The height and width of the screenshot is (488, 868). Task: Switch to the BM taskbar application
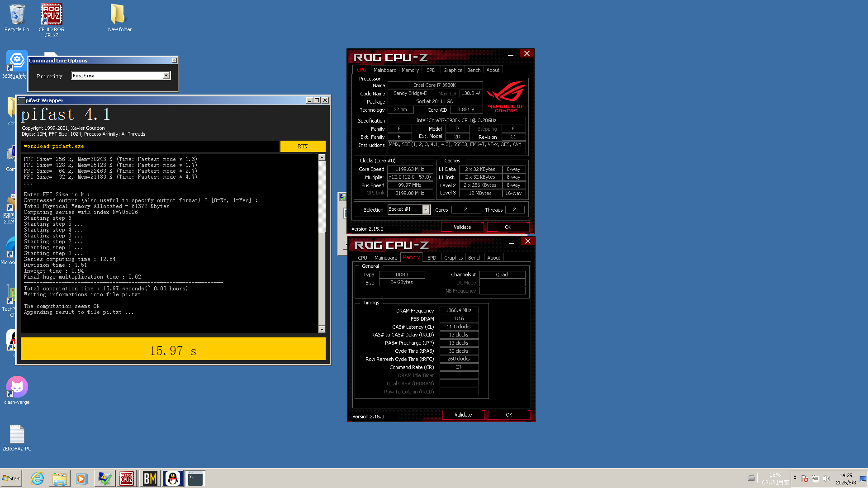coord(150,479)
